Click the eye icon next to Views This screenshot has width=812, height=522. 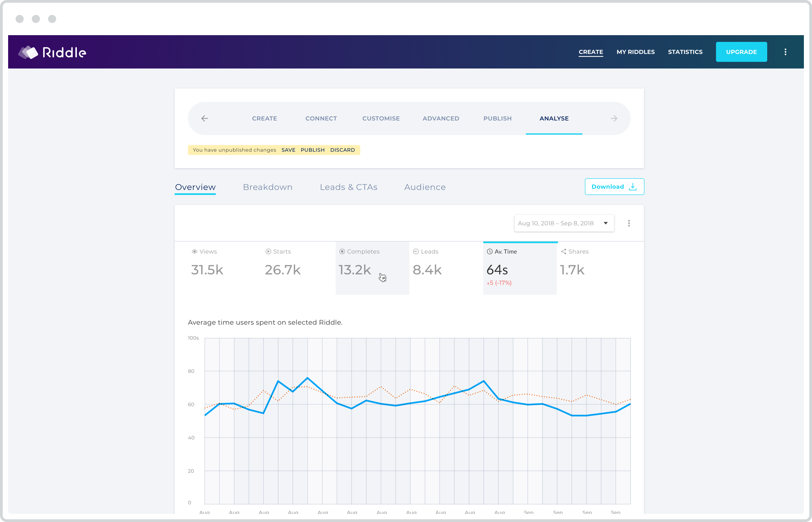click(x=194, y=252)
